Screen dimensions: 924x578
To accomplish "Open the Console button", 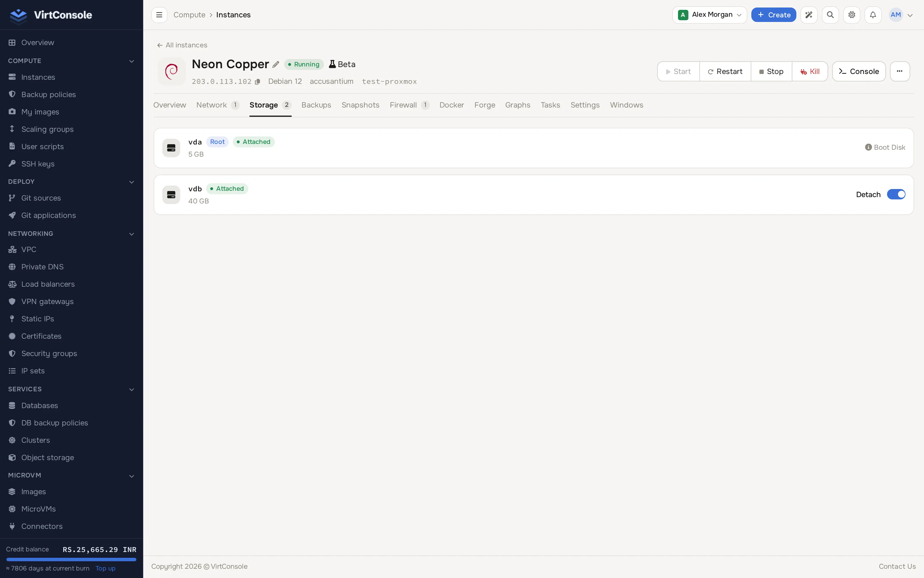I will pyautogui.click(x=859, y=71).
